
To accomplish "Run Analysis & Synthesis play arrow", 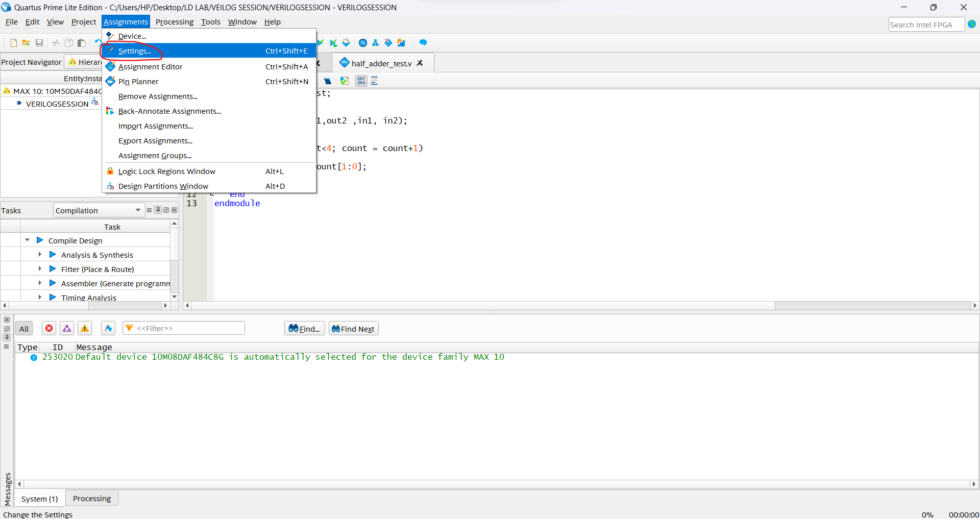I will [53, 254].
